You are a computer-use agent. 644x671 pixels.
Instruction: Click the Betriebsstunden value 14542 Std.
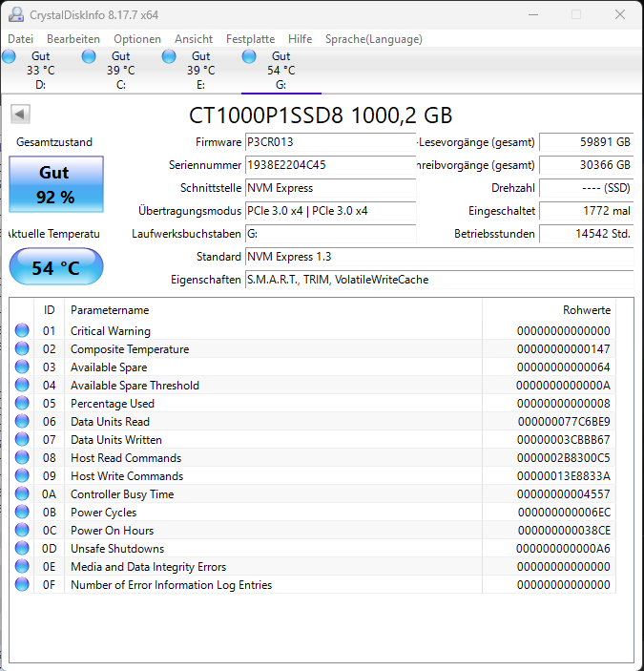586,234
